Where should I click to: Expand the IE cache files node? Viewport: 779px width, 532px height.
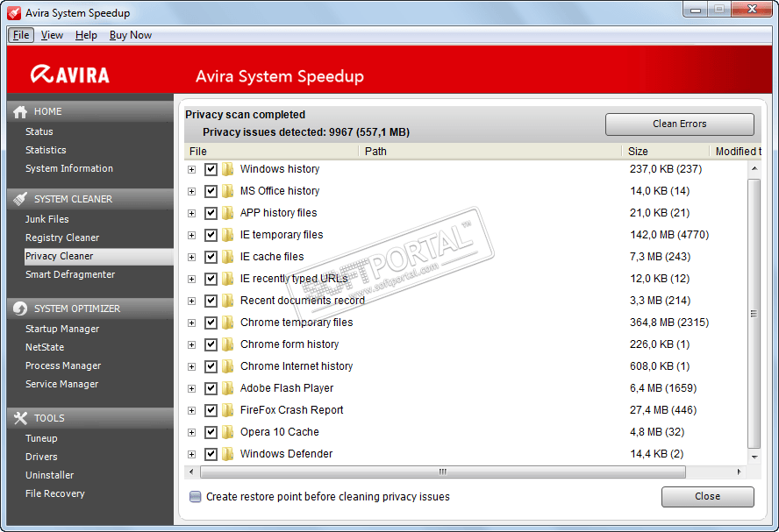point(192,257)
